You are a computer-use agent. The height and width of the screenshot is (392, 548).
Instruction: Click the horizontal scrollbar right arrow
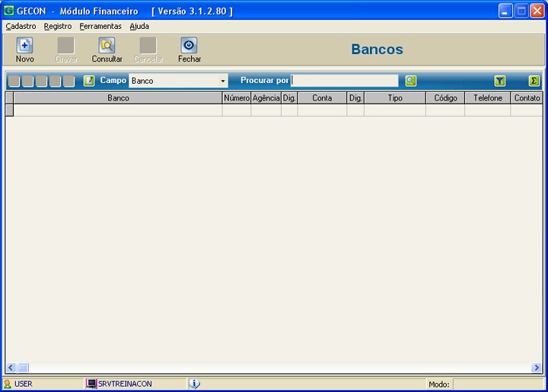(x=537, y=368)
